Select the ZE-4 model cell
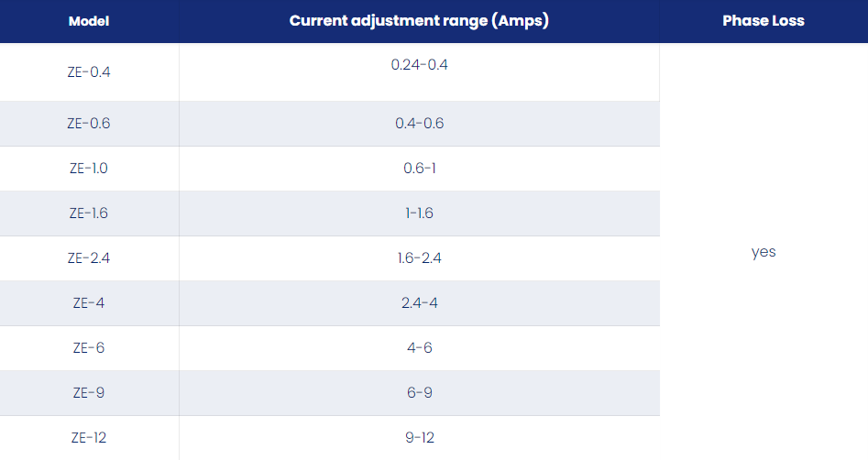Screen dimensions: 868x460 [x=89, y=302]
